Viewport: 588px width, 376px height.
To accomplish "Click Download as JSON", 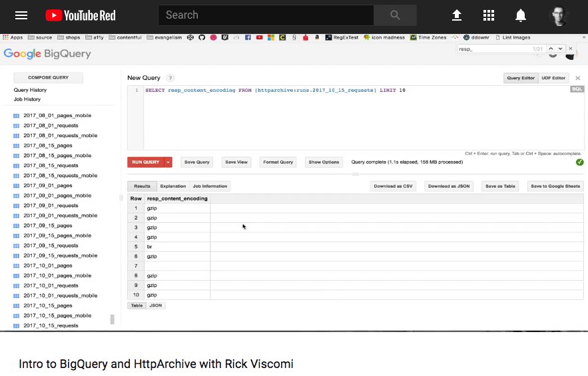I will tap(449, 186).
